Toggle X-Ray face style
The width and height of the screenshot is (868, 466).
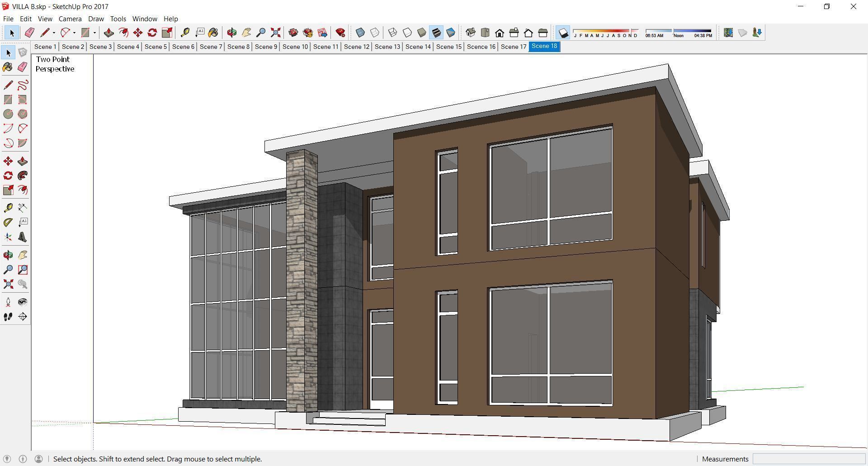[360, 33]
